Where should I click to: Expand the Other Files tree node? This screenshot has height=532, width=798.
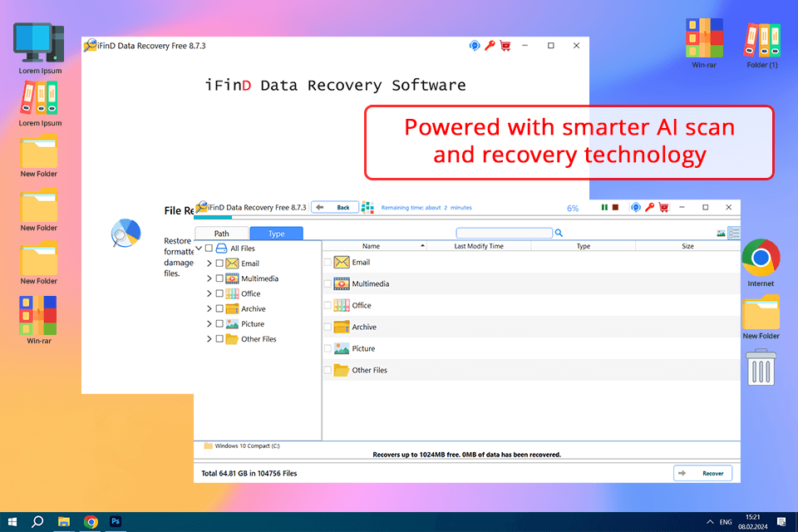(209, 339)
